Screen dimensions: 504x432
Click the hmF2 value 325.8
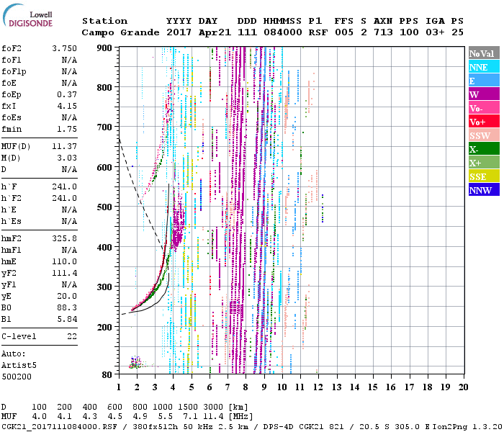pyautogui.click(x=64, y=238)
